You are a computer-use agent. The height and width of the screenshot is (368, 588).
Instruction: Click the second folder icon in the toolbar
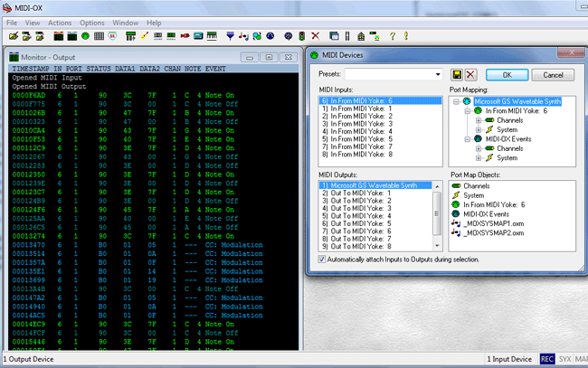(x=26, y=36)
